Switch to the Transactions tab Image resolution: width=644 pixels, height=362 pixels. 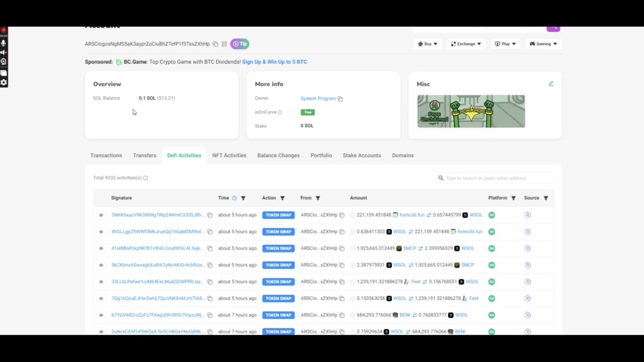(106, 155)
